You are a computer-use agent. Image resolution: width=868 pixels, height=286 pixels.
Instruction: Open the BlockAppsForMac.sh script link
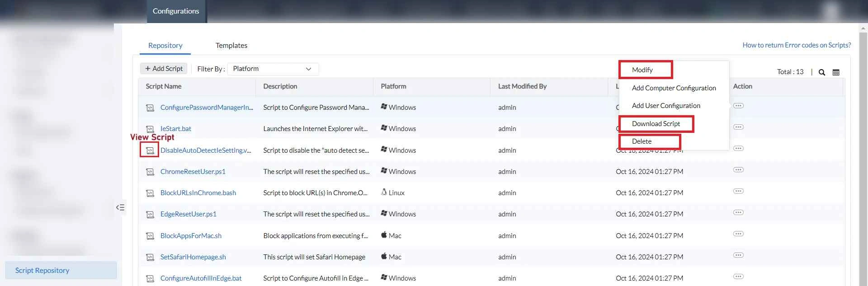pos(191,236)
